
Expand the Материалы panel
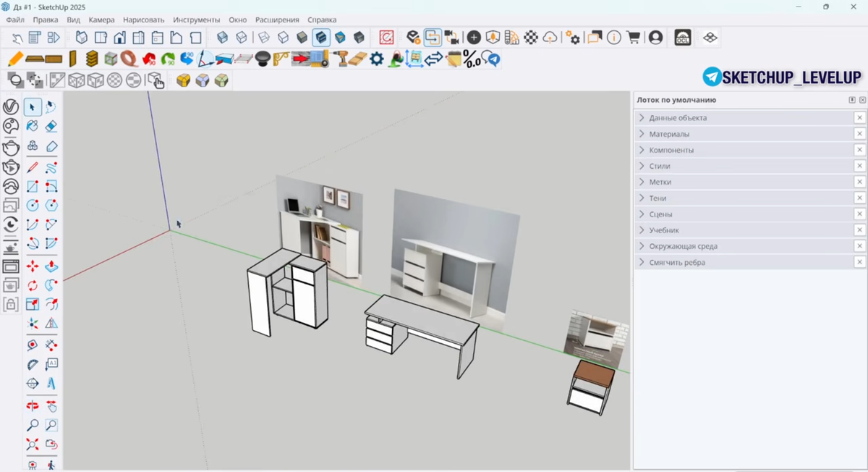pyautogui.click(x=669, y=134)
